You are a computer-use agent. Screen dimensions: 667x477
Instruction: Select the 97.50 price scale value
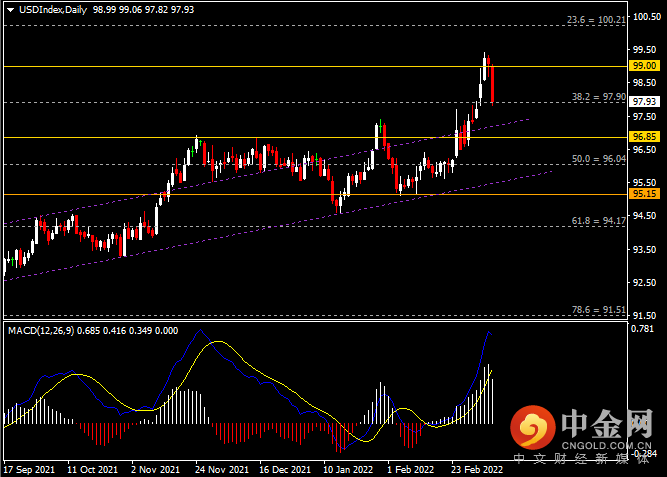[x=644, y=116]
